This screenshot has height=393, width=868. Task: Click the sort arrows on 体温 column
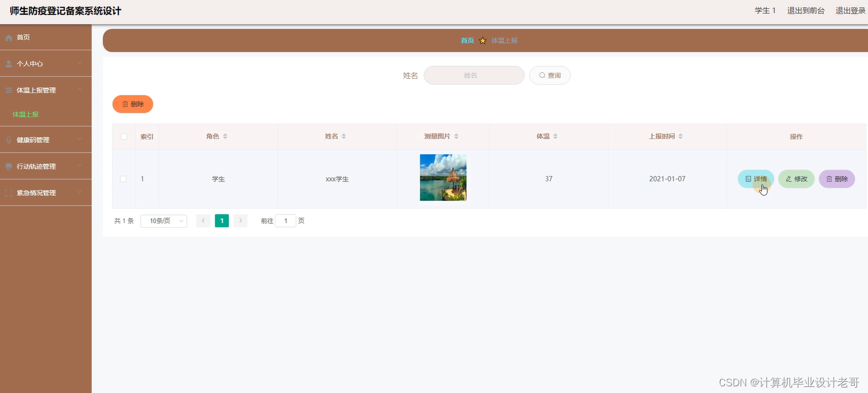click(x=555, y=137)
